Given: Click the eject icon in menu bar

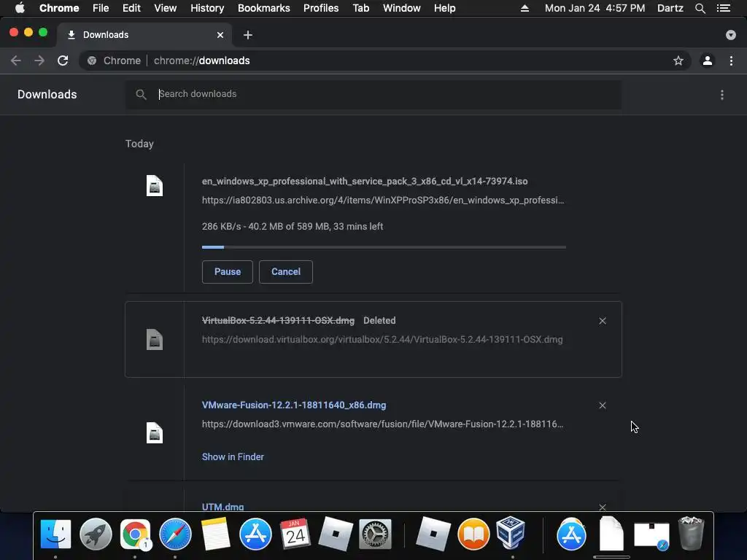Looking at the screenshot, I should pyautogui.click(x=525, y=8).
